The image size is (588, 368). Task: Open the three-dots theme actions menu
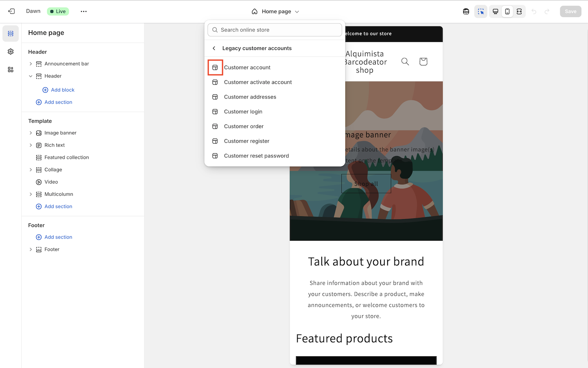[x=84, y=11]
